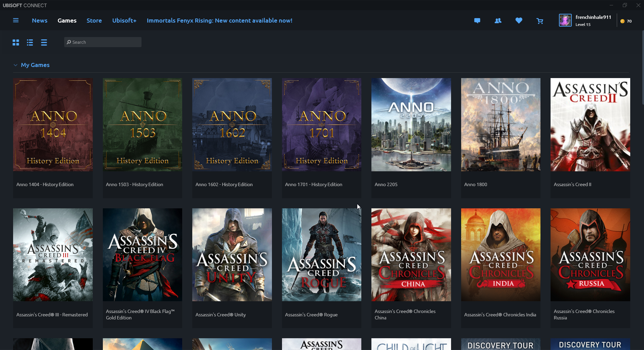Open the shopping cart
The height and width of the screenshot is (350, 644).
pyautogui.click(x=540, y=21)
